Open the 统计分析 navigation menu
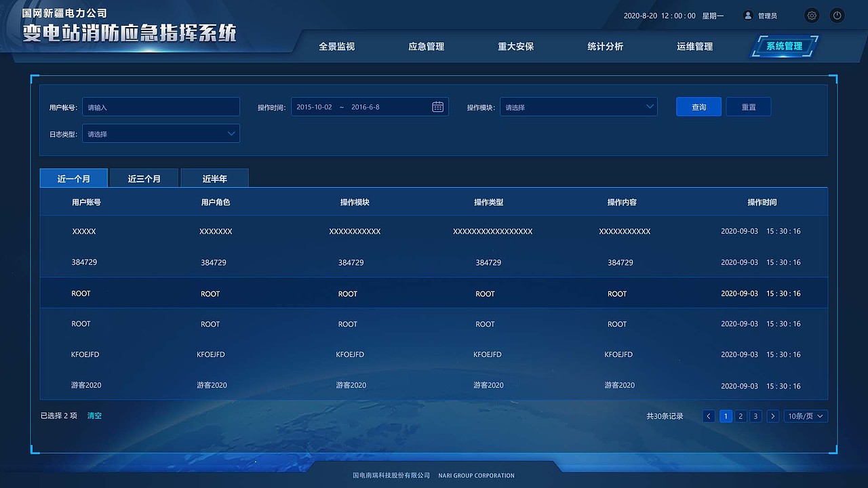 click(605, 46)
